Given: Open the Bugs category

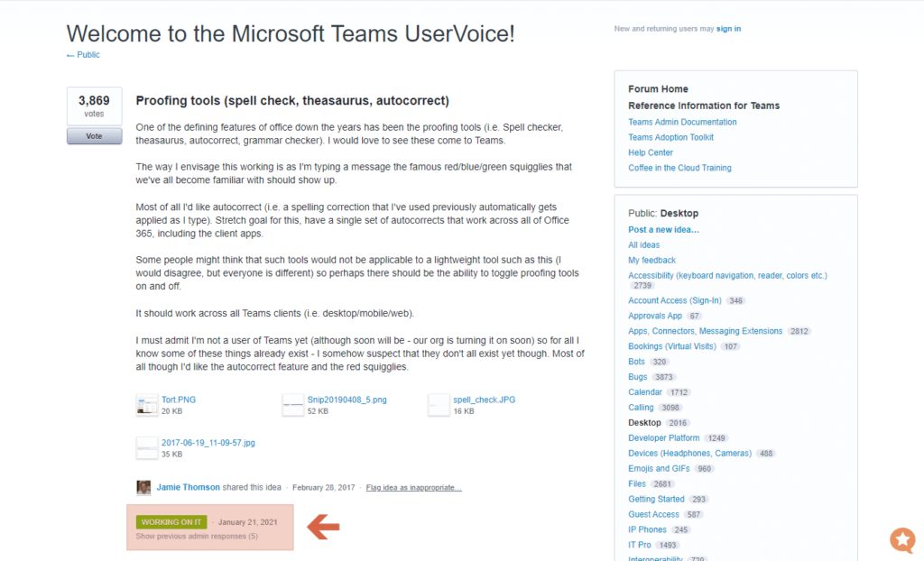Looking at the screenshot, I should pos(638,377).
